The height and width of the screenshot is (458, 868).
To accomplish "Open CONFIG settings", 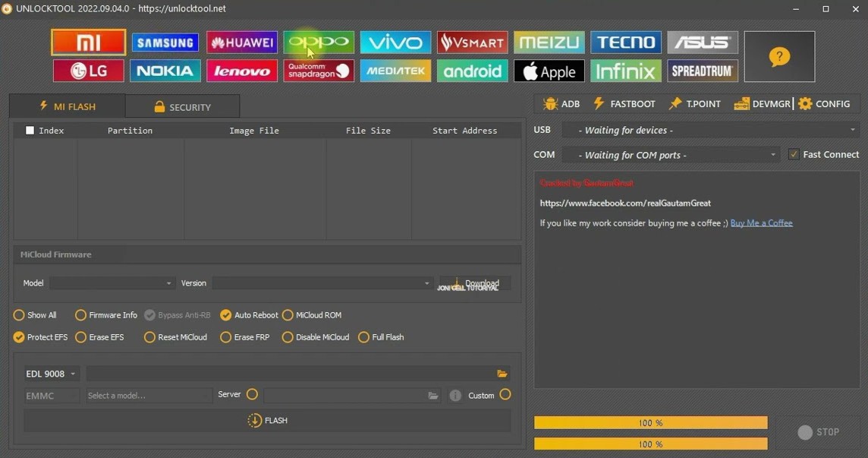I will [x=824, y=104].
